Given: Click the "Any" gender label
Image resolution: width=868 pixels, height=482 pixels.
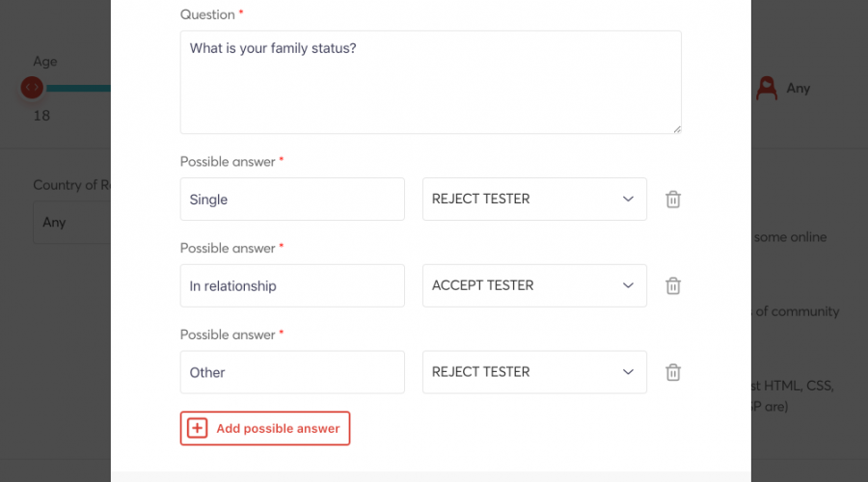Looking at the screenshot, I should pos(799,88).
